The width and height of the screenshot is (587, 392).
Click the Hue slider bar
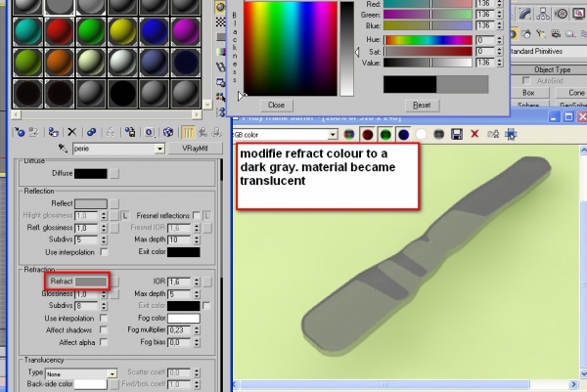[x=428, y=40]
